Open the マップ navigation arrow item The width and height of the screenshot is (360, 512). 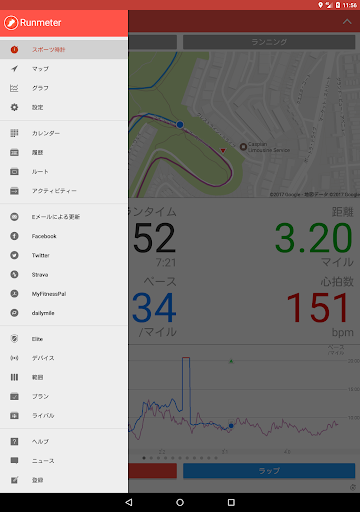click(64, 69)
